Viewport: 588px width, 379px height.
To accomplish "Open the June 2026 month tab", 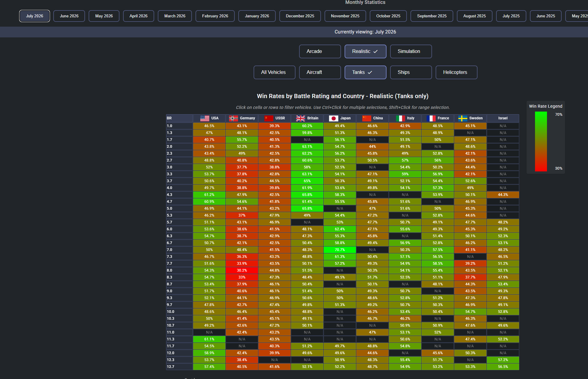I will pos(69,16).
